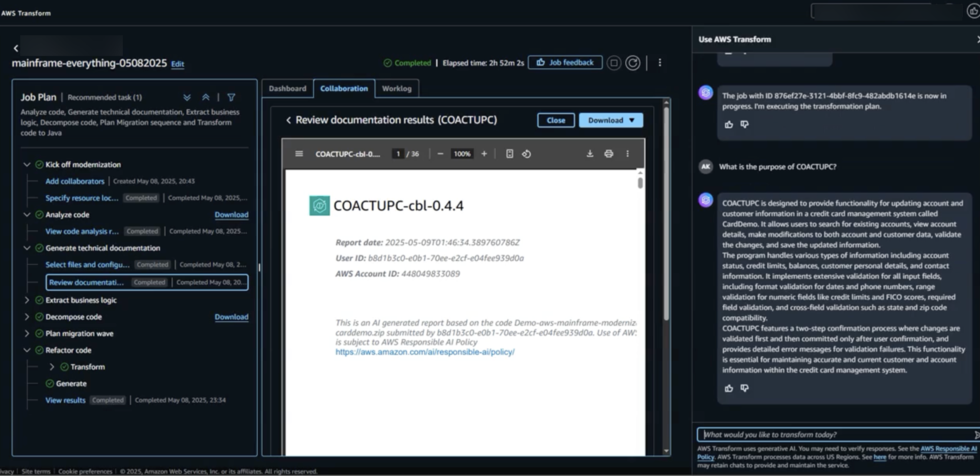Select the Collaboration tab
This screenshot has height=476, width=980.
click(344, 89)
